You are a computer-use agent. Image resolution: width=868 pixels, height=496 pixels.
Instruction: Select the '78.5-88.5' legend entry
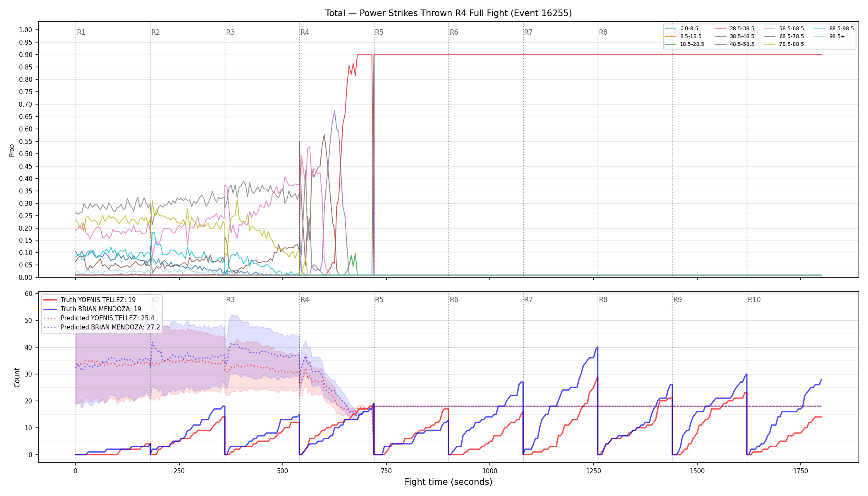tap(784, 44)
